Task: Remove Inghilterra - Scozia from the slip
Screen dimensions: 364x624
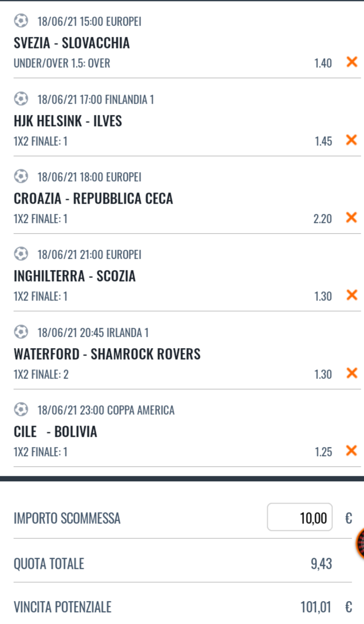Action: pyautogui.click(x=352, y=295)
